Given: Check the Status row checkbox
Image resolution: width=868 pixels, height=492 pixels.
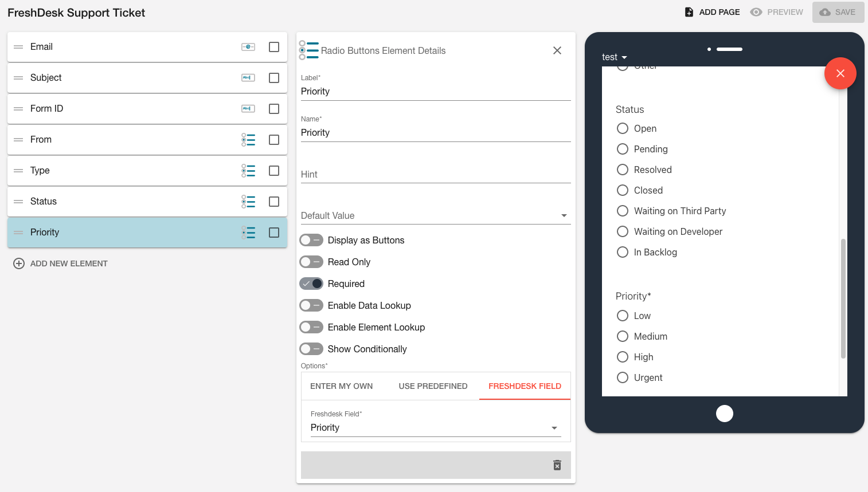Looking at the screenshot, I should (274, 202).
